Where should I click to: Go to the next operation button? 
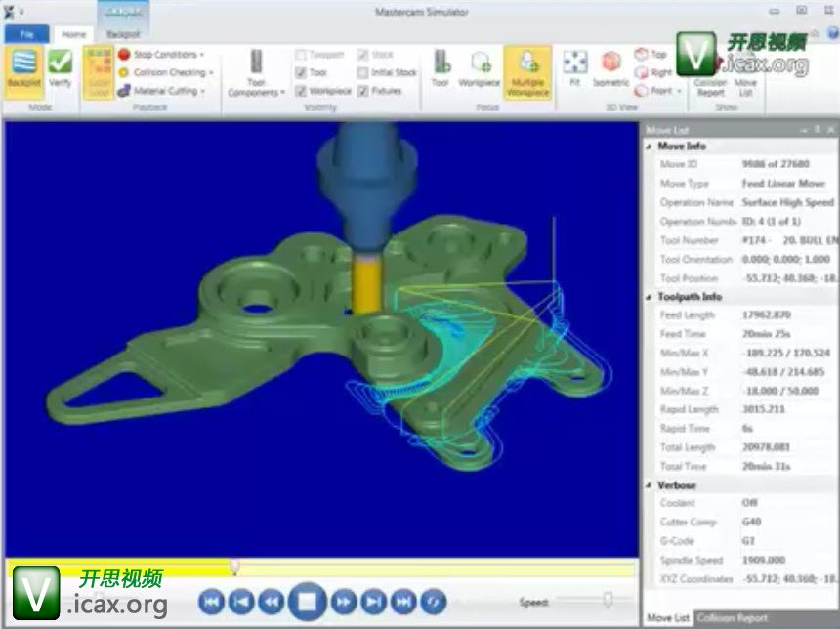tap(373, 602)
